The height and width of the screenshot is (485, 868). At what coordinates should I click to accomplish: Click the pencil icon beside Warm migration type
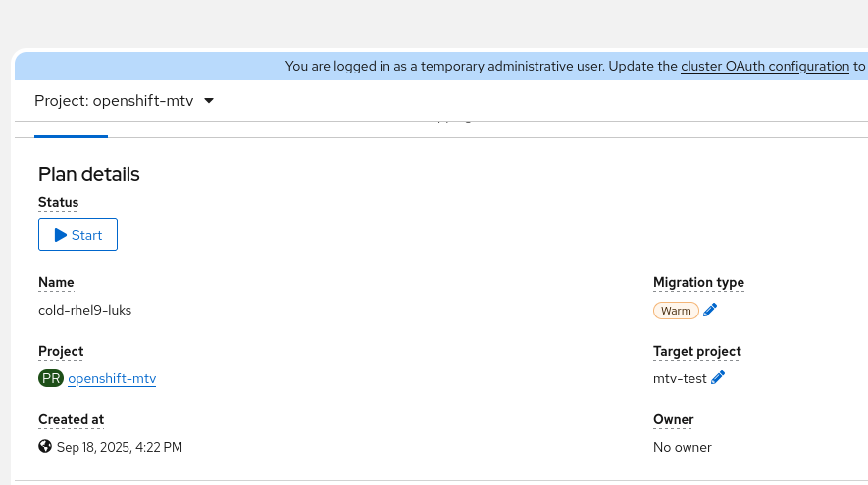711,311
